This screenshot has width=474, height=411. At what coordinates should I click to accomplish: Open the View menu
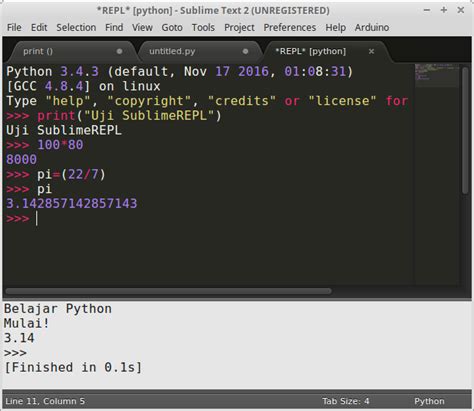coord(142,27)
